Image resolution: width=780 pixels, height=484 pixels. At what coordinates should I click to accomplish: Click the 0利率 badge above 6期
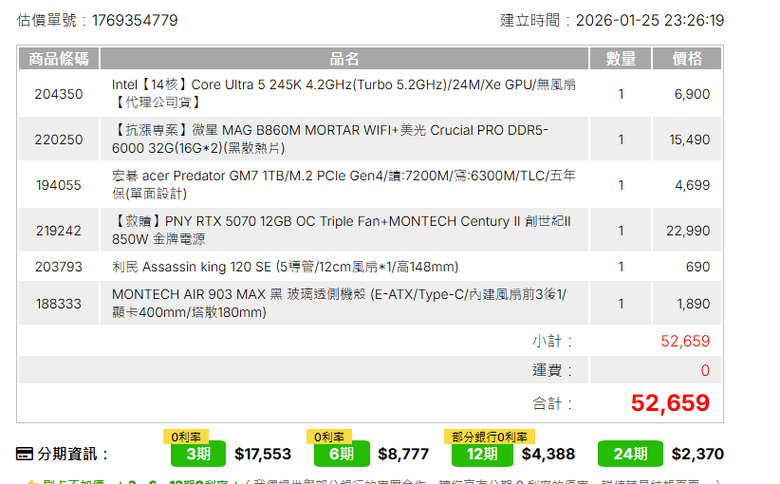point(329,437)
